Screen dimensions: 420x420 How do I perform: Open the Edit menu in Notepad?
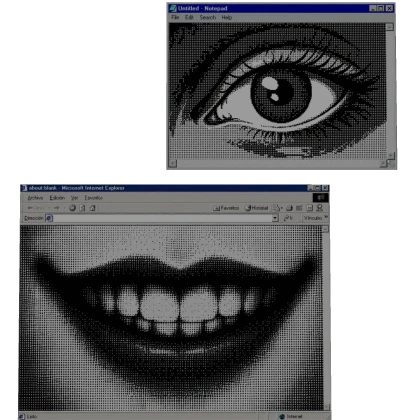point(189,17)
